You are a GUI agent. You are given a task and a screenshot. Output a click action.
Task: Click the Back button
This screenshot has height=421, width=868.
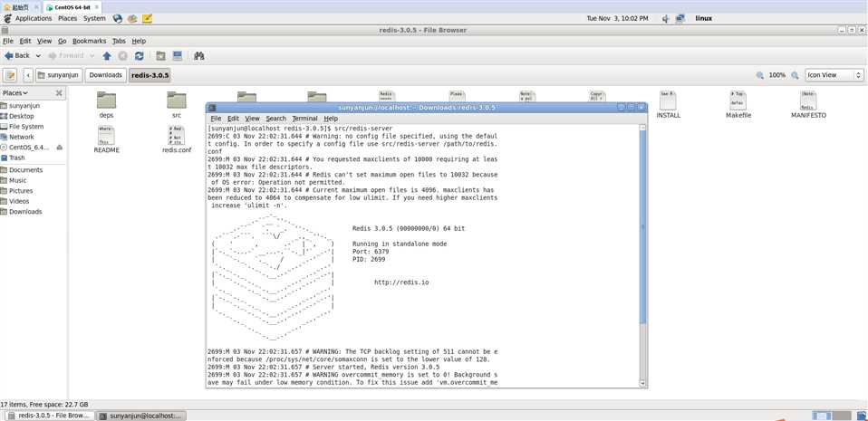(x=17, y=56)
